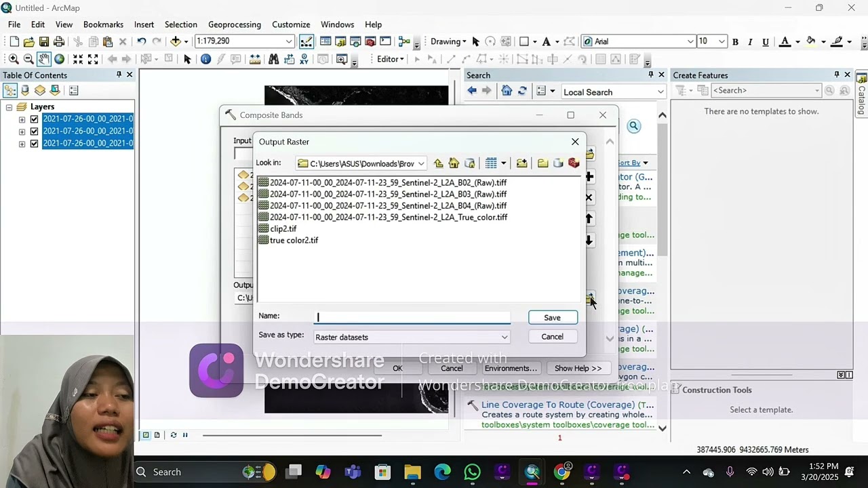Image resolution: width=868 pixels, height=488 pixels.
Task: Open the Editor Toolbar icon
Action: [x=307, y=41]
